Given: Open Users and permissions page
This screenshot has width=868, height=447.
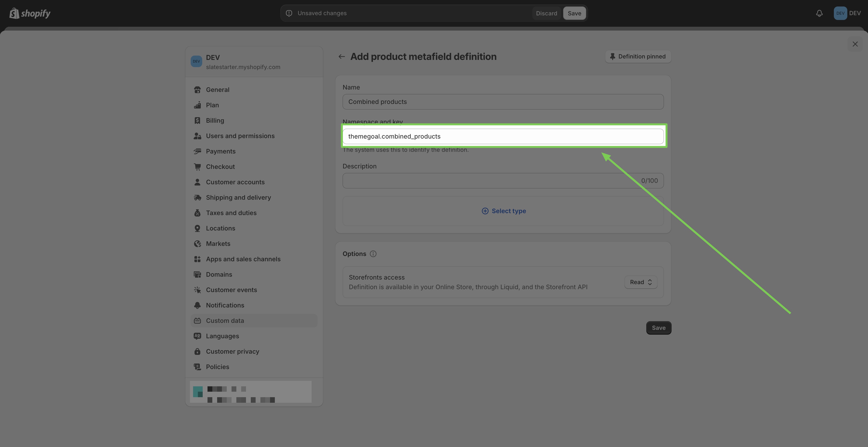Looking at the screenshot, I should coord(254,136).
